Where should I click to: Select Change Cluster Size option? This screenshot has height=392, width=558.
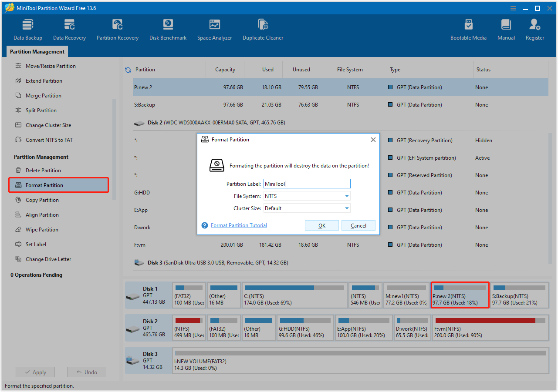pos(48,125)
